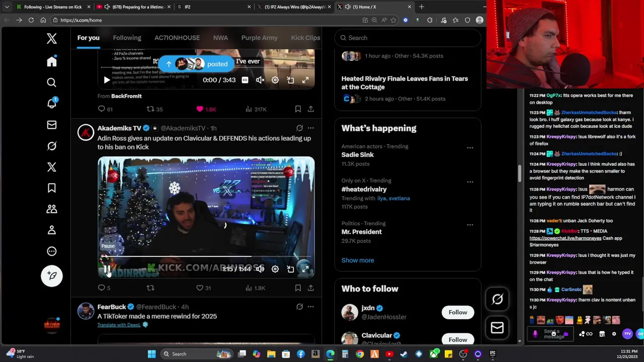Toggle fullscreen on Adin Ross video
The width and height of the screenshot is (644, 362).
[x=305, y=269]
